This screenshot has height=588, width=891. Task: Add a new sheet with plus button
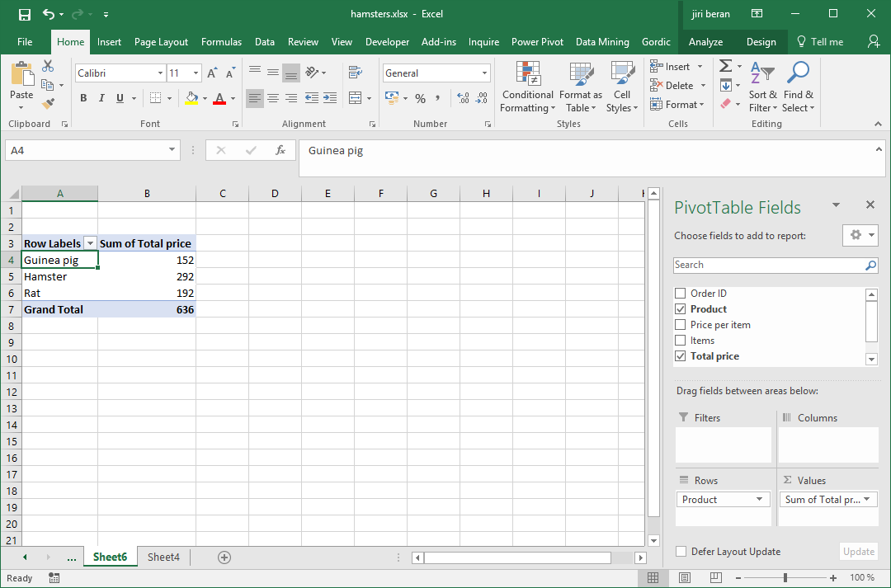click(224, 557)
